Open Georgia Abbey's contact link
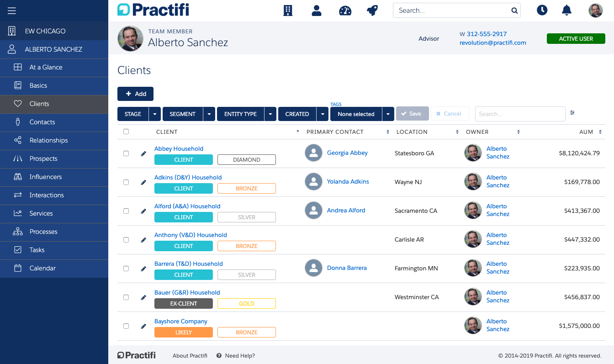The image size is (614, 364). 347,153
